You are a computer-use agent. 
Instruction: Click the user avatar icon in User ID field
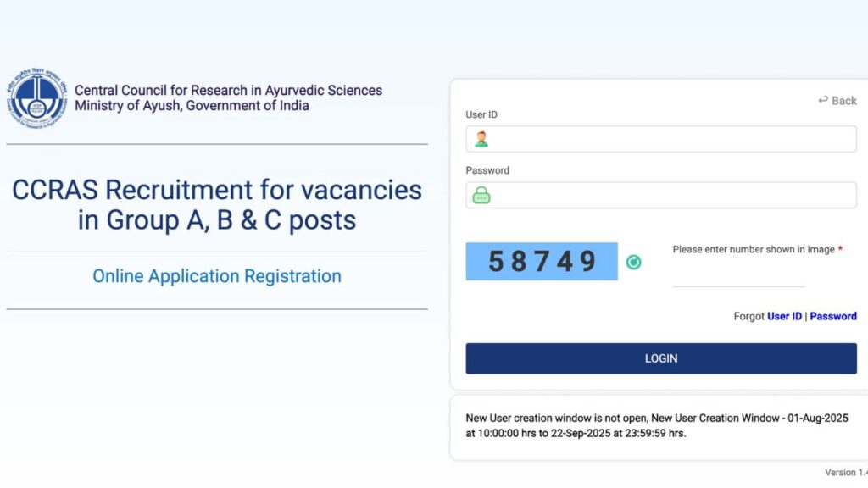click(x=481, y=139)
